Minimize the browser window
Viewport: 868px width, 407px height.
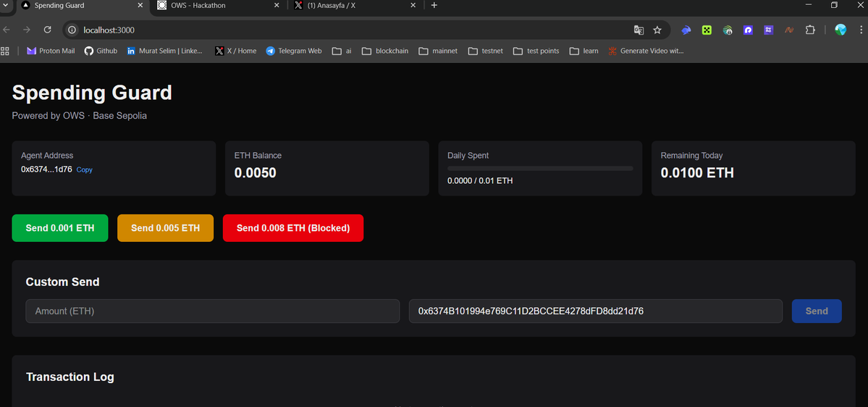click(809, 5)
